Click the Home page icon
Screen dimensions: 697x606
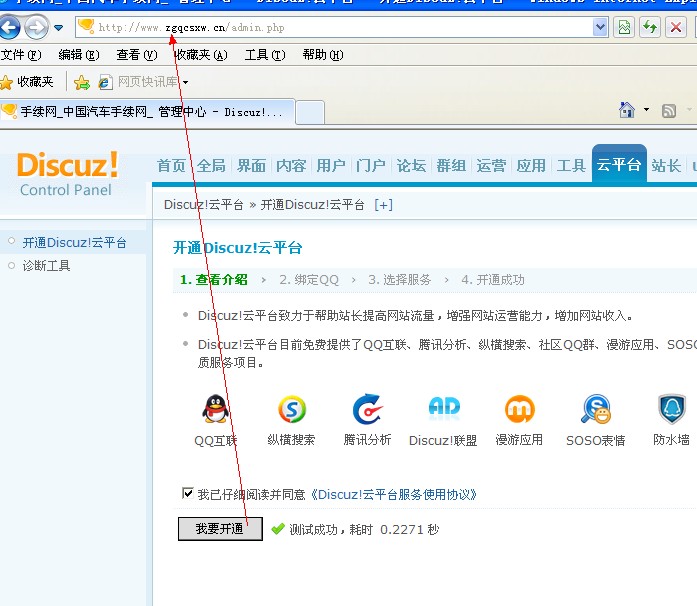627,110
